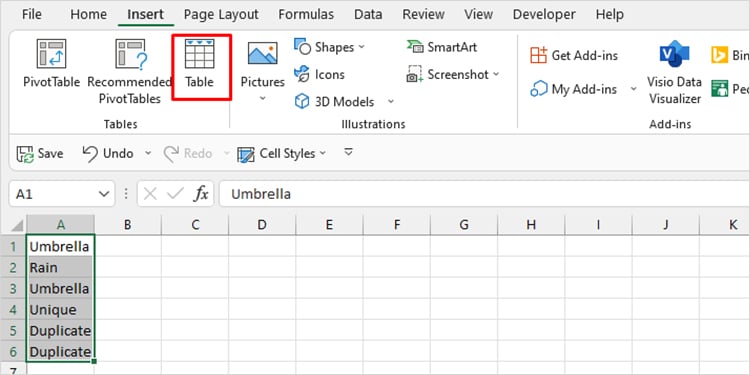Screen dimensions: 750x375
Task: Cancel formula entry with X icon
Action: coord(150,194)
